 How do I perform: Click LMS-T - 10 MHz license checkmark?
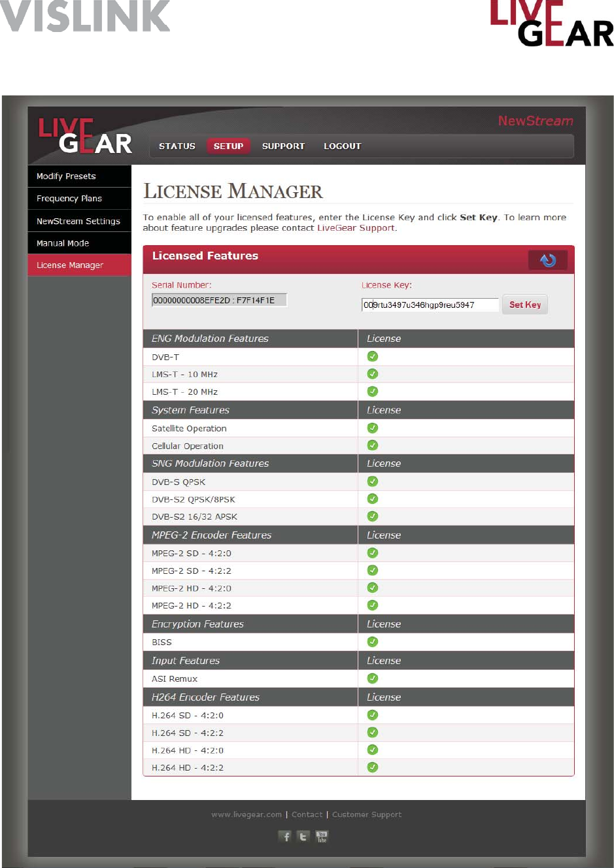[373, 374]
